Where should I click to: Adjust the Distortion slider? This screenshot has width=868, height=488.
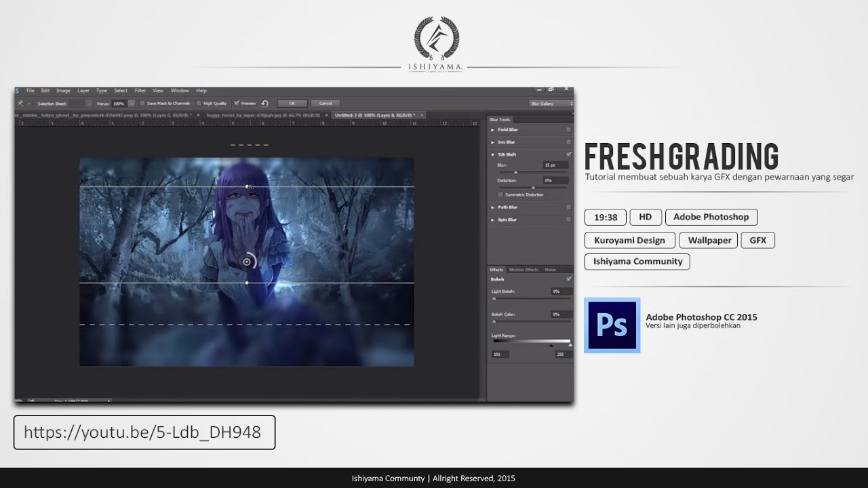tap(533, 187)
